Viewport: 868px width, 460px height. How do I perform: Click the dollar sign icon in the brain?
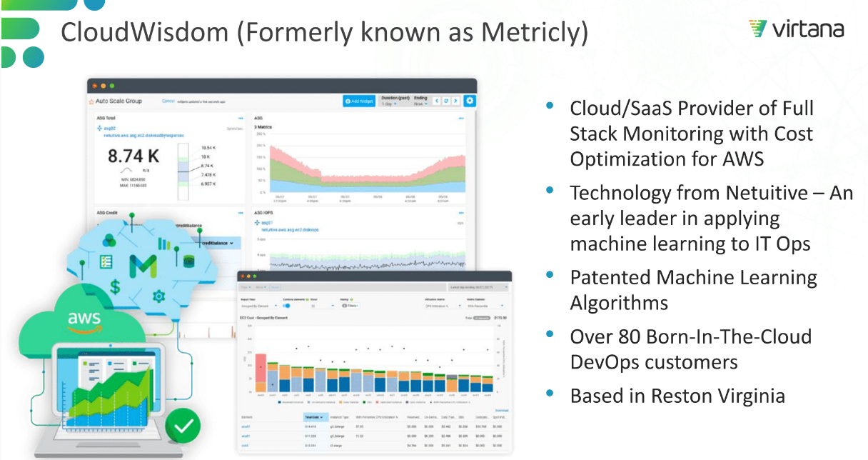[x=114, y=287]
